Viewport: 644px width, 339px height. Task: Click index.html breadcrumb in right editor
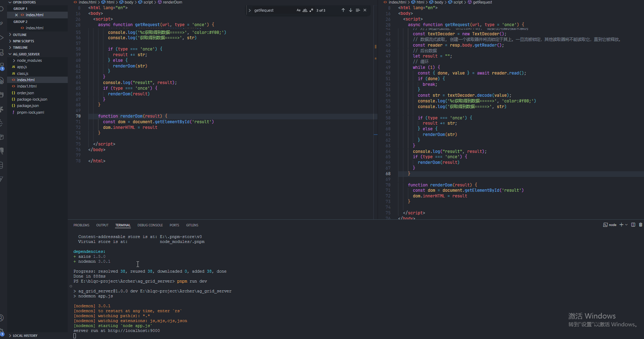tap(397, 2)
